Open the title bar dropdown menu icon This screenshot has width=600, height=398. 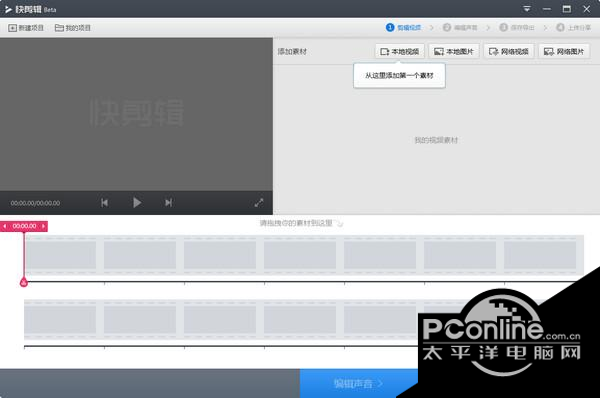click(x=527, y=9)
